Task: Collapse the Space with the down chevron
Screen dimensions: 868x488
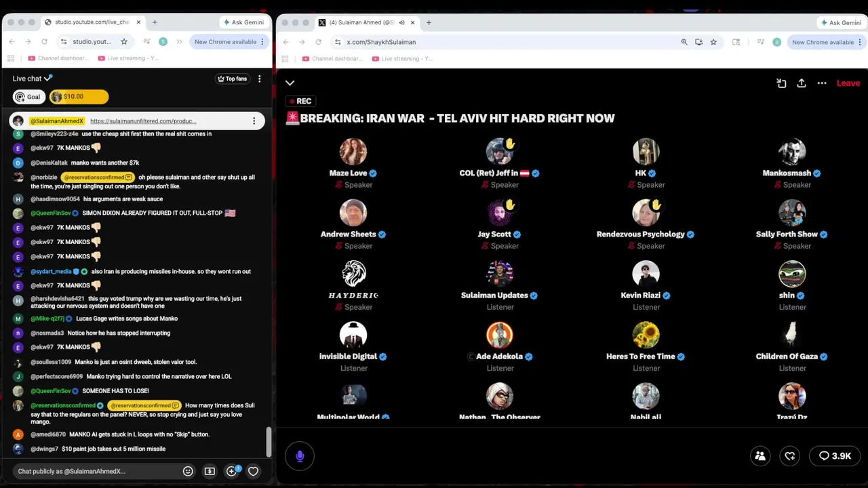Action: (290, 83)
